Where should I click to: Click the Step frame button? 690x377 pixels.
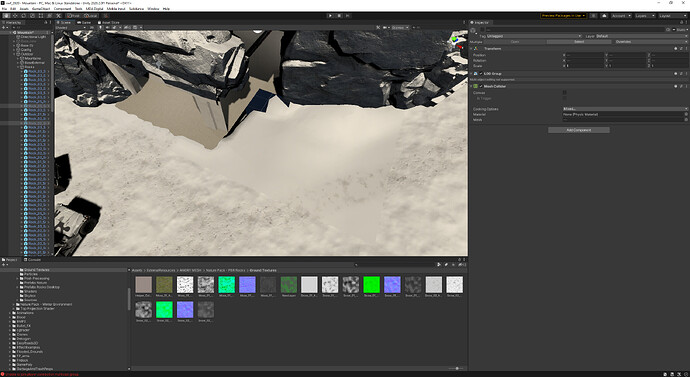[348, 16]
